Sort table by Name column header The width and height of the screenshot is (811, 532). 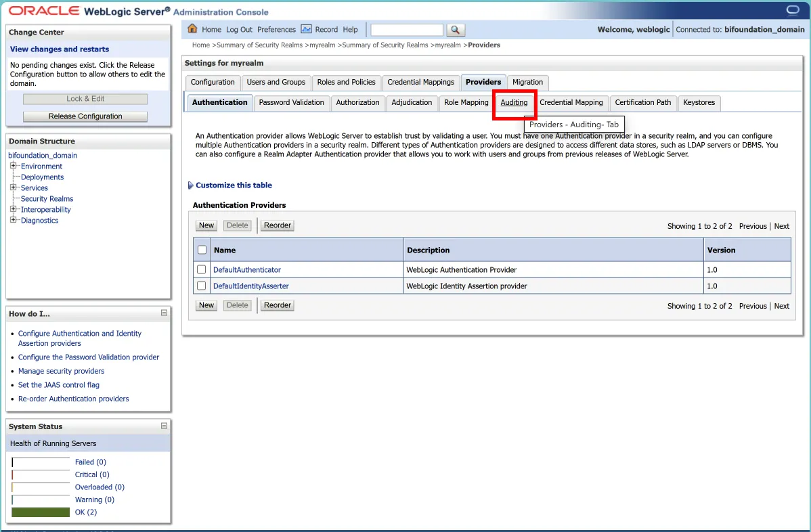225,250
